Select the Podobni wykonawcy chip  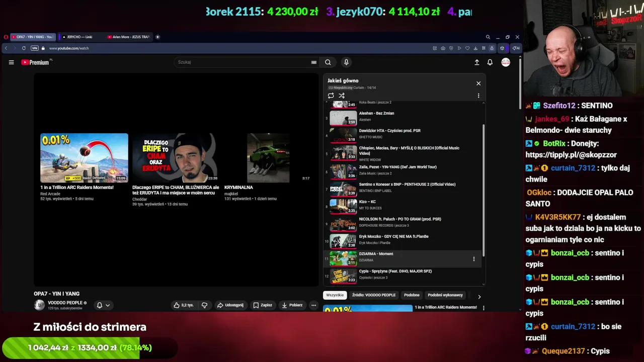tap(445, 295)
